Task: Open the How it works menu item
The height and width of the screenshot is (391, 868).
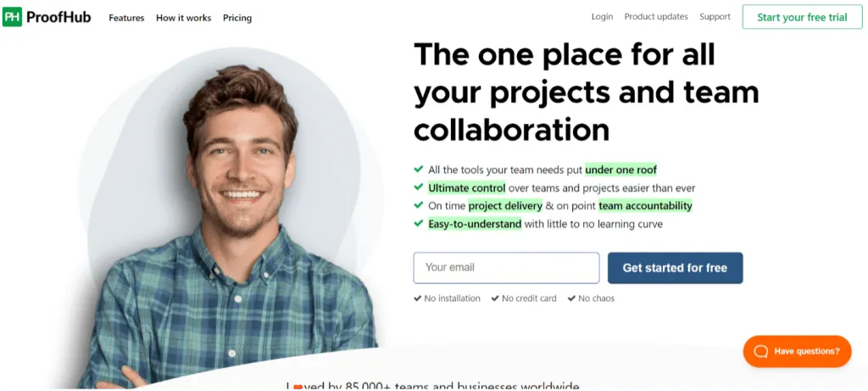Action: click(x=184, y=18)
